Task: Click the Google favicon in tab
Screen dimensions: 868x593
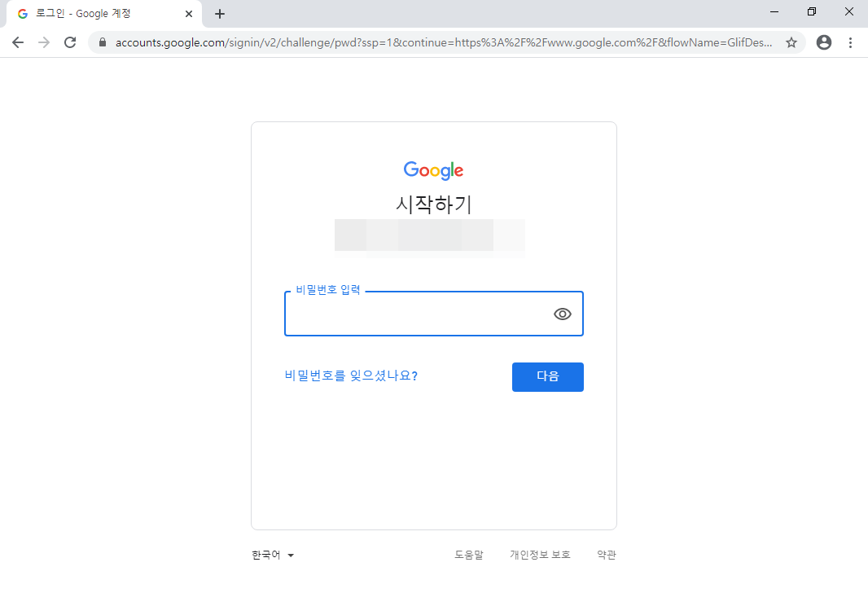Action: pos(23,14)
